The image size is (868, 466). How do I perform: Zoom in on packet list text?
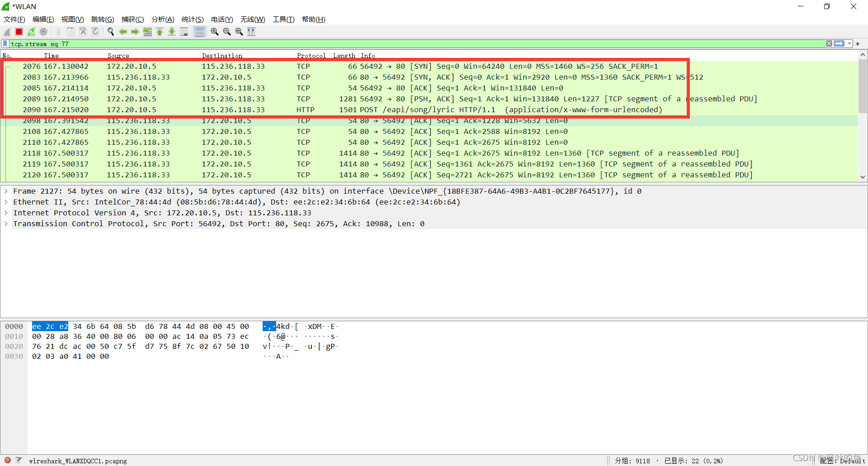tap(215, 32)
